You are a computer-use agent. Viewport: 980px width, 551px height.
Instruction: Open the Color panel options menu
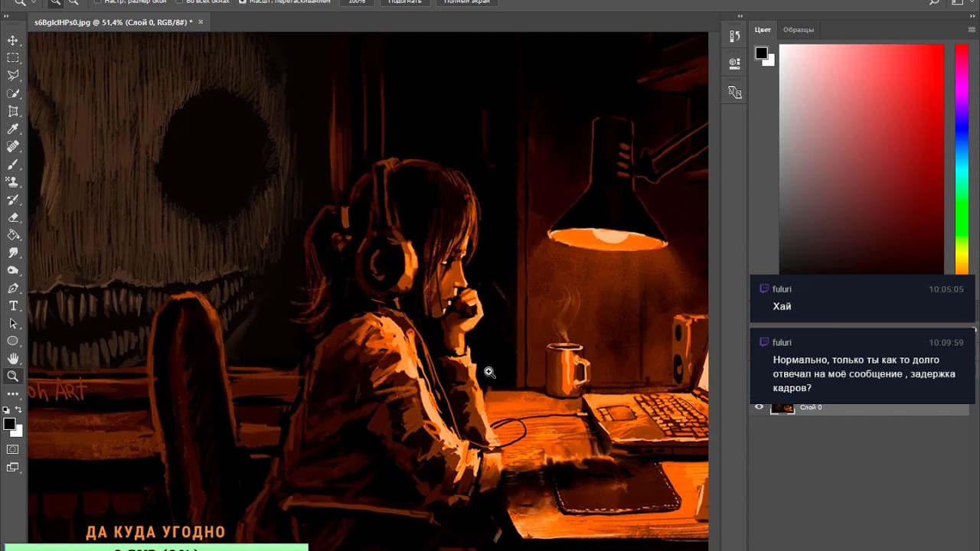972,30
